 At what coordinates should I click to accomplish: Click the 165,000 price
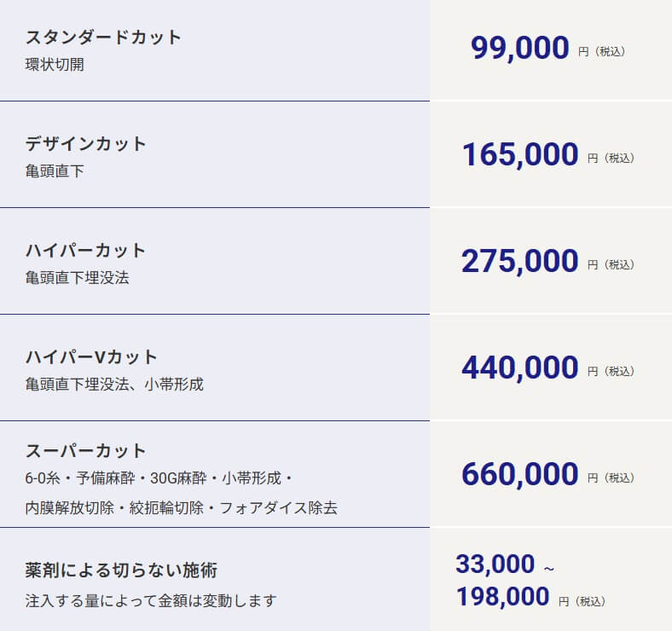pyautogui.click(x=519, y=155)
